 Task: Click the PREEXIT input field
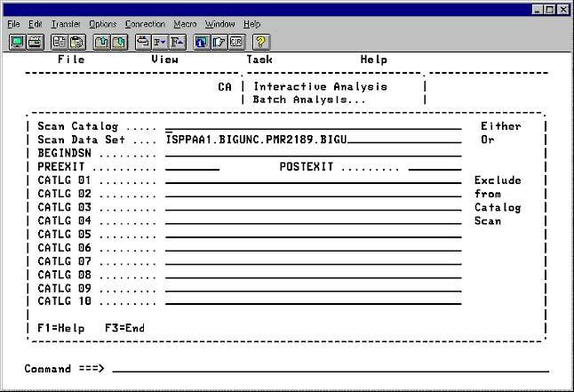pyautogui.click(x=192, y=167)
